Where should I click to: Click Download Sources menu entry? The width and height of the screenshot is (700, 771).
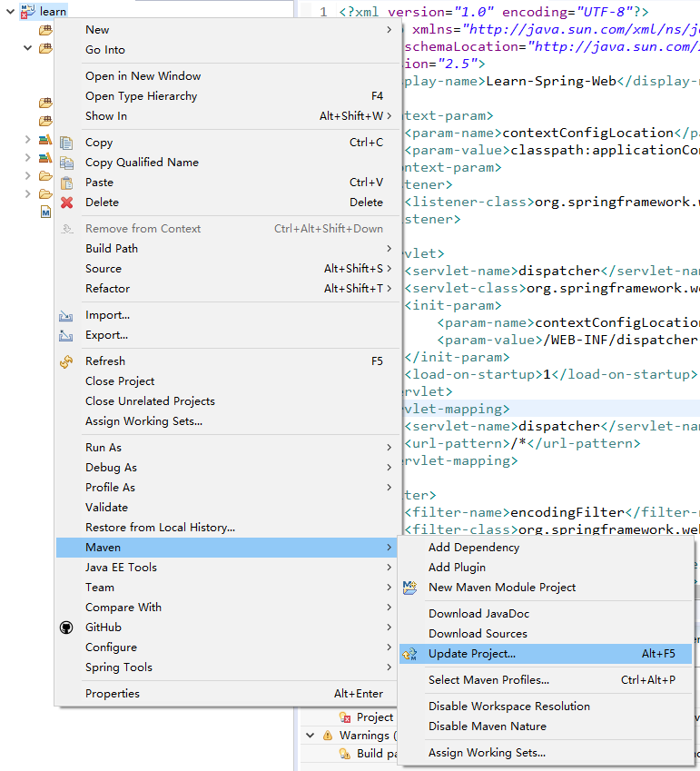tap(478, 634)
